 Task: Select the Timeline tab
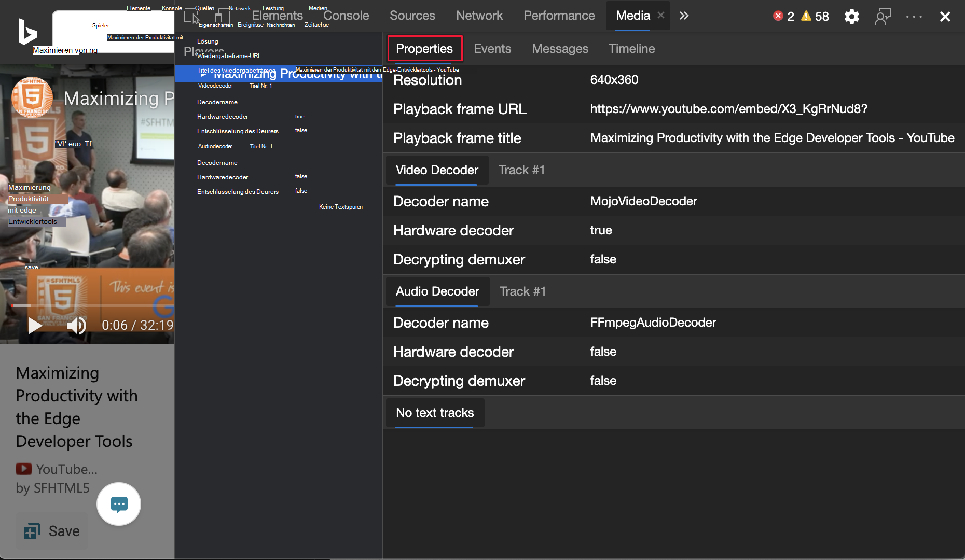[631, 49]
